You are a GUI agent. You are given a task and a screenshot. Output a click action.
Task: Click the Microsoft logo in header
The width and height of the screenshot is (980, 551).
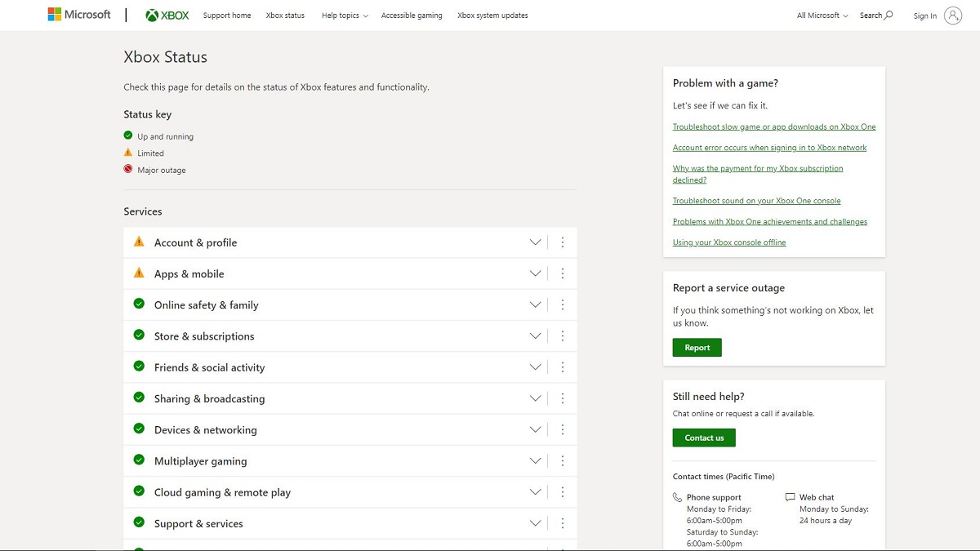click(79, 15)
